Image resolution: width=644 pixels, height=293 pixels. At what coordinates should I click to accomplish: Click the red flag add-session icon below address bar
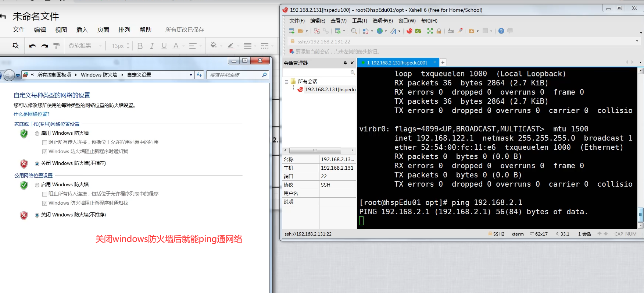292,52
